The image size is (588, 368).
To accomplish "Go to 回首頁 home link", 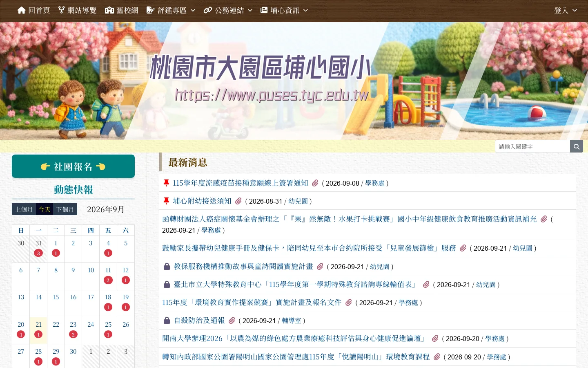I will pos(33,10).
